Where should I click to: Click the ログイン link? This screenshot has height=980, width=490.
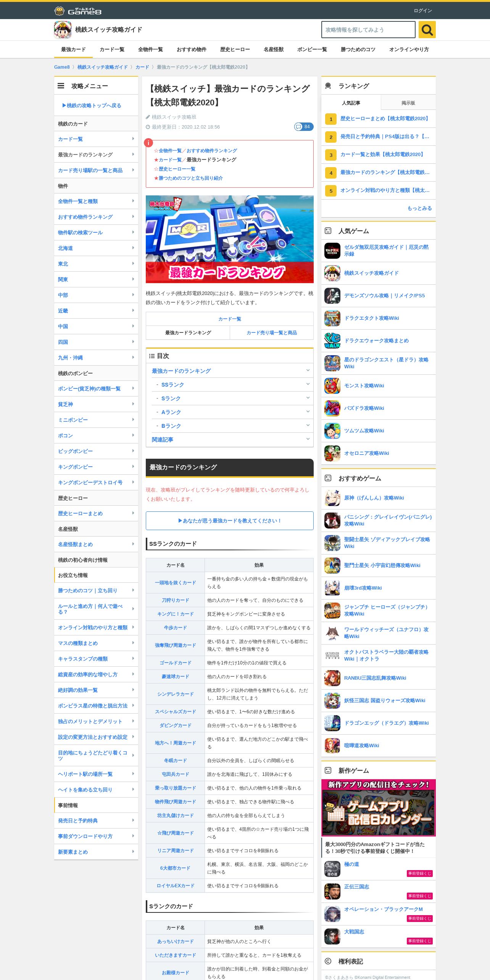click(x=423, y=11)
